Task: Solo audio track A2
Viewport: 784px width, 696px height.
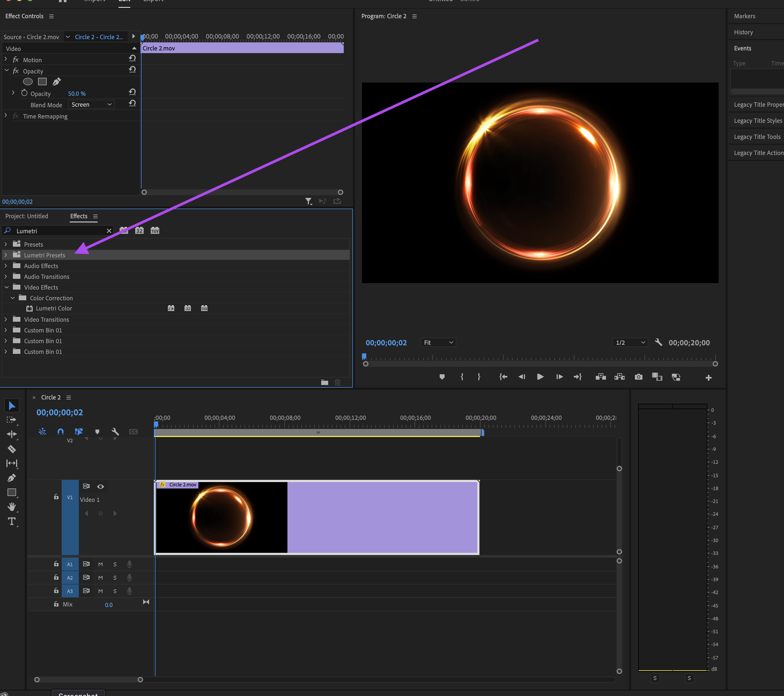Action: (115, 577)
